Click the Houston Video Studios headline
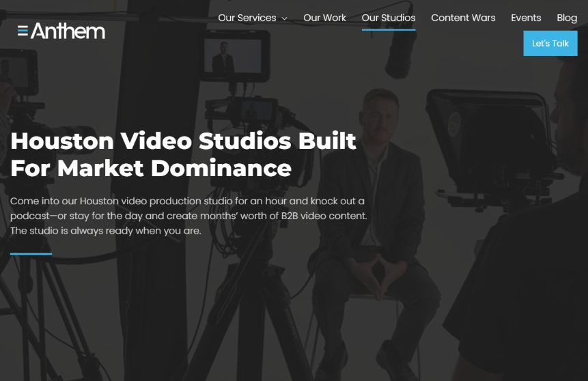Screen dimensions: 588x381 point(184,154)
